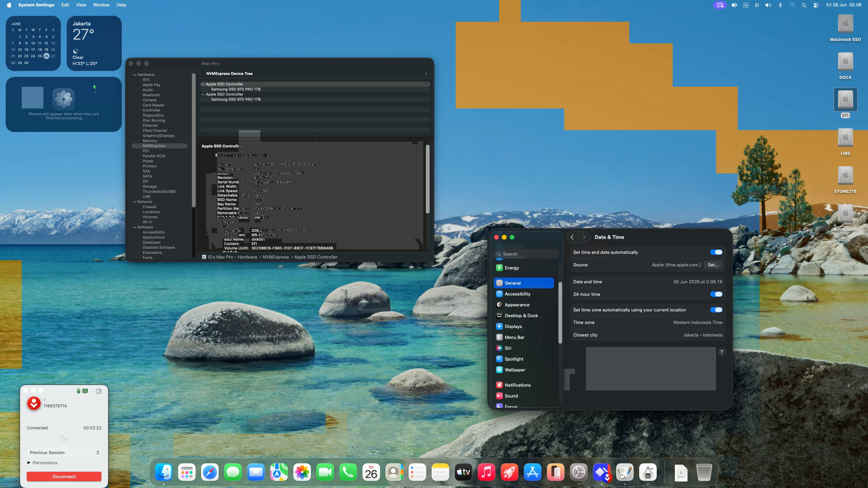Image resolution: width=868 pixels, height=488 pixels.
Task: Open the Help menu
Action: [x=121, y=5]
